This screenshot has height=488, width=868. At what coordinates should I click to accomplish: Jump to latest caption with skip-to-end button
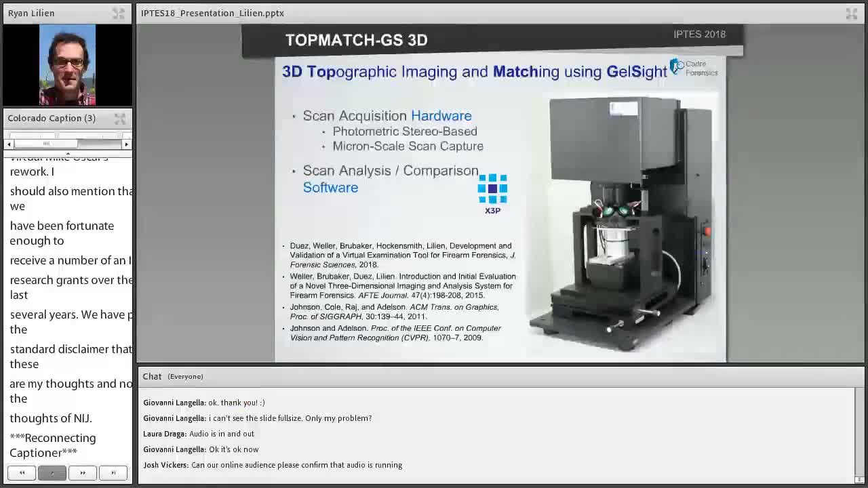pos(113,473)
